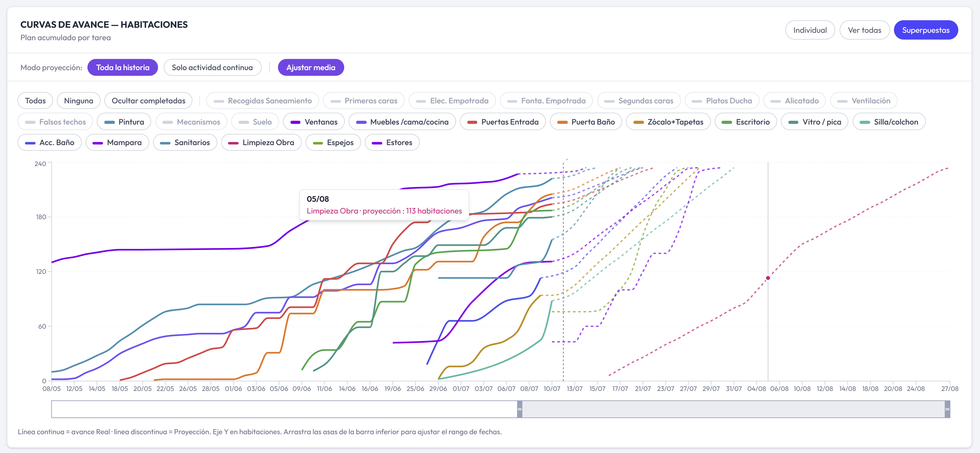Hide the Puerta Baño series

point(586,122)
